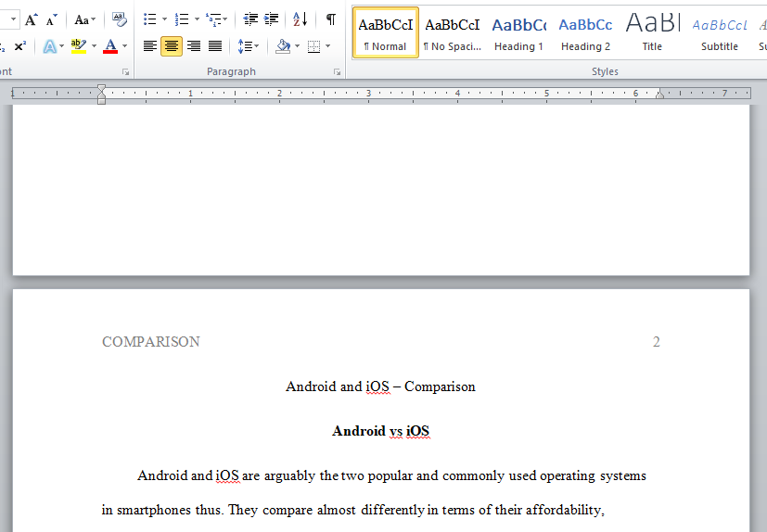The height and width of the screenshot is (532, 767).
Task: Click the word 'affordability' in body text
Action: (564, 510)
